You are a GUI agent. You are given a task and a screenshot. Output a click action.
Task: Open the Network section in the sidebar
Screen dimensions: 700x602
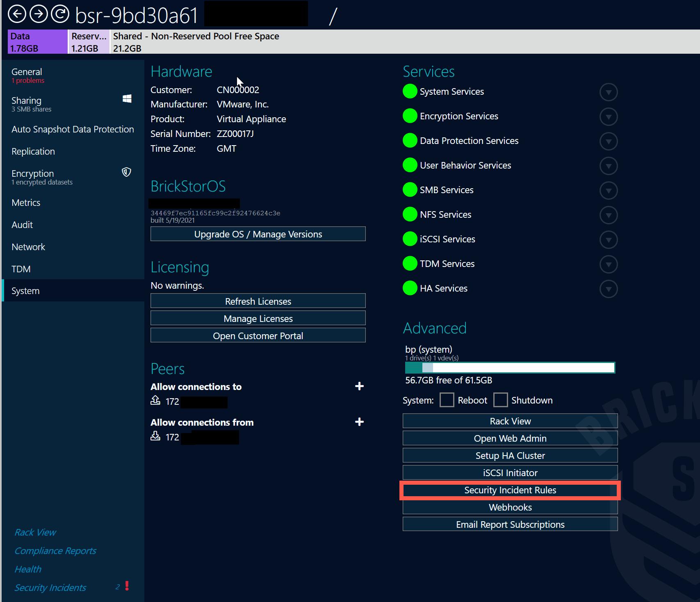28,246
